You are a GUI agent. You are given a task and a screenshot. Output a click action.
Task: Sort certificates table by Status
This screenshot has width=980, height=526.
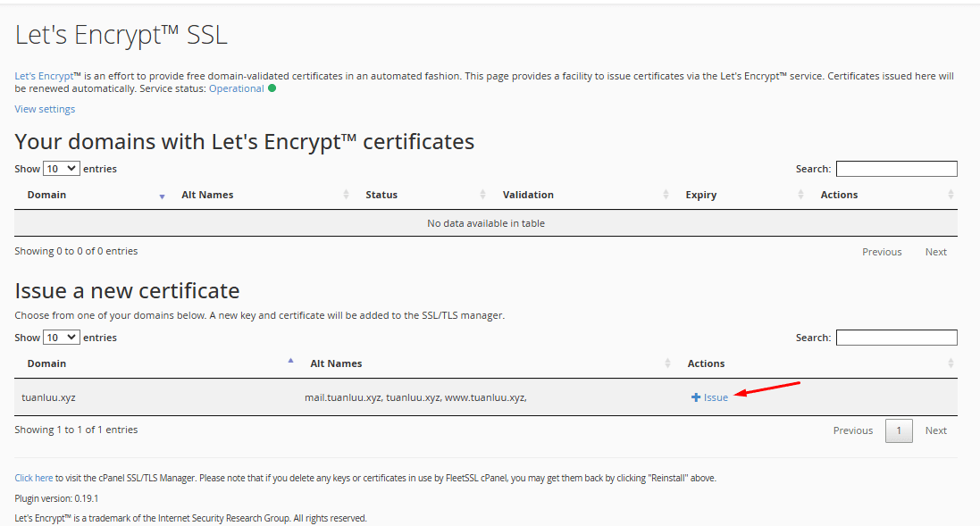pyautogui.click(x=381, y=195)
